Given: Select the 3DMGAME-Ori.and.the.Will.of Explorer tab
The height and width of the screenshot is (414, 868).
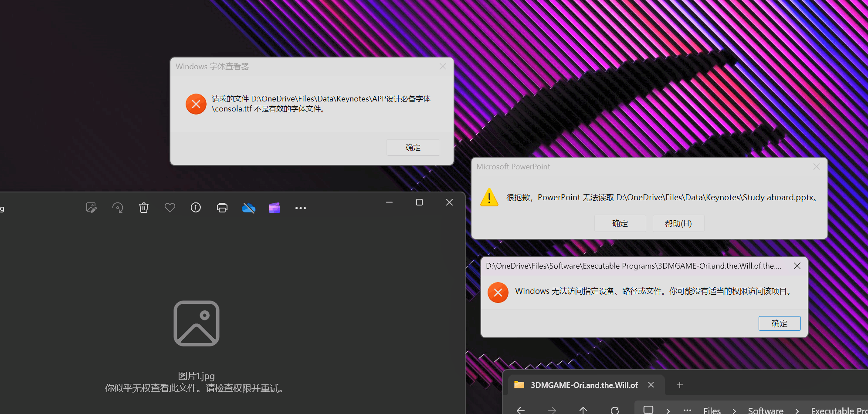Looking at the screenshot, I should click(584, 385).
